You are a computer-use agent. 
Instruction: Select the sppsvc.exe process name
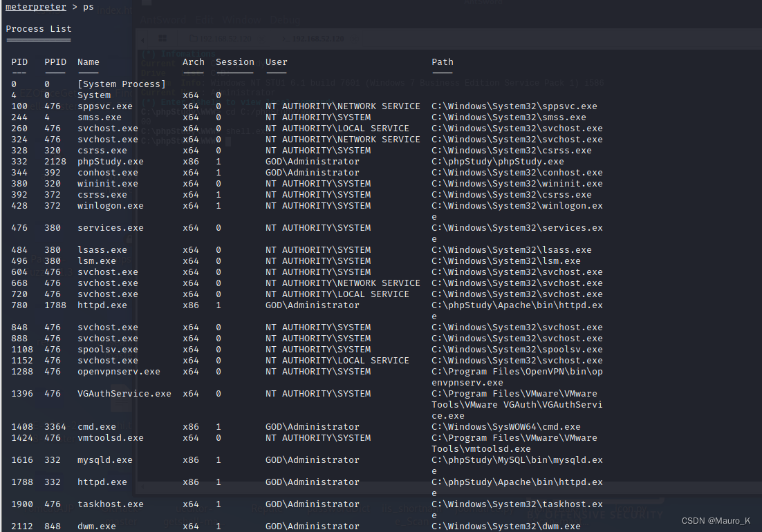(105, 106)
